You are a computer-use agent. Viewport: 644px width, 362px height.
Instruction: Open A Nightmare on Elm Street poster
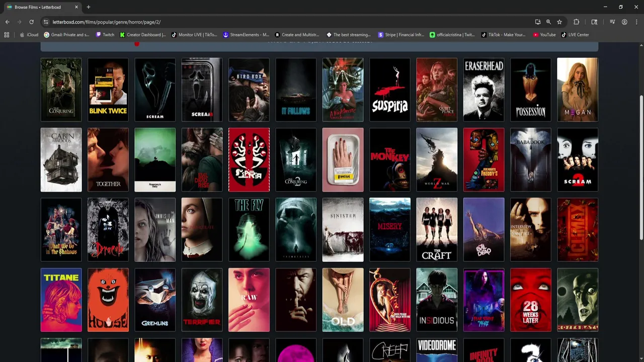[343, 89]
